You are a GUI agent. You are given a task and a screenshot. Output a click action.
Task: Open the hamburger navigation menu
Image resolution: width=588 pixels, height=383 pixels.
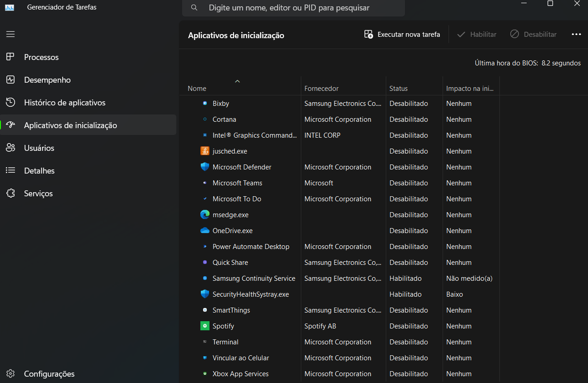click(10, 34)
